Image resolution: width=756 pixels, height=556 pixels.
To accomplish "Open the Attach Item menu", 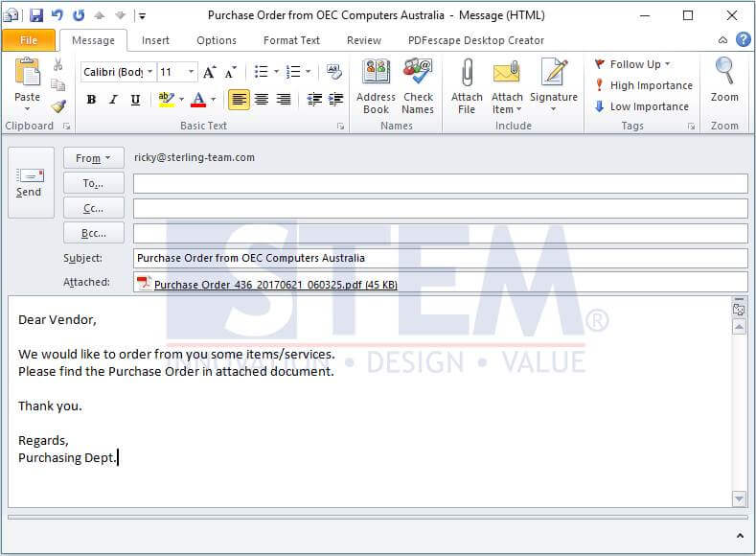I will 507,86.
